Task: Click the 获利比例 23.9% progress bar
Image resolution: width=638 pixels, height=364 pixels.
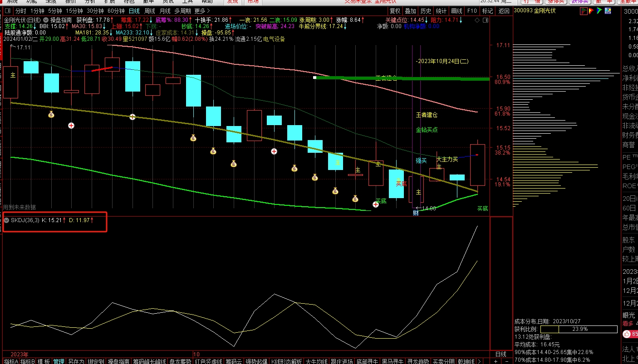Action: pos(579,329)
